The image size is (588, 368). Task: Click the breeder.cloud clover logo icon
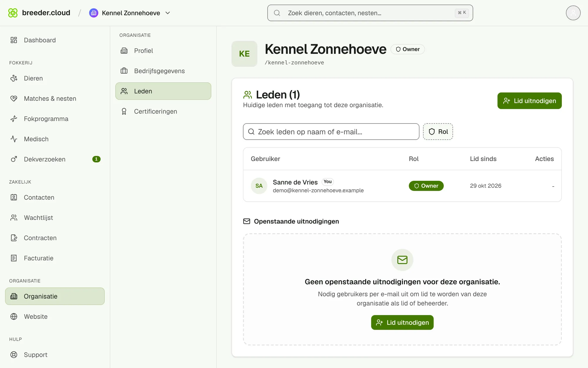pos(13,13)
